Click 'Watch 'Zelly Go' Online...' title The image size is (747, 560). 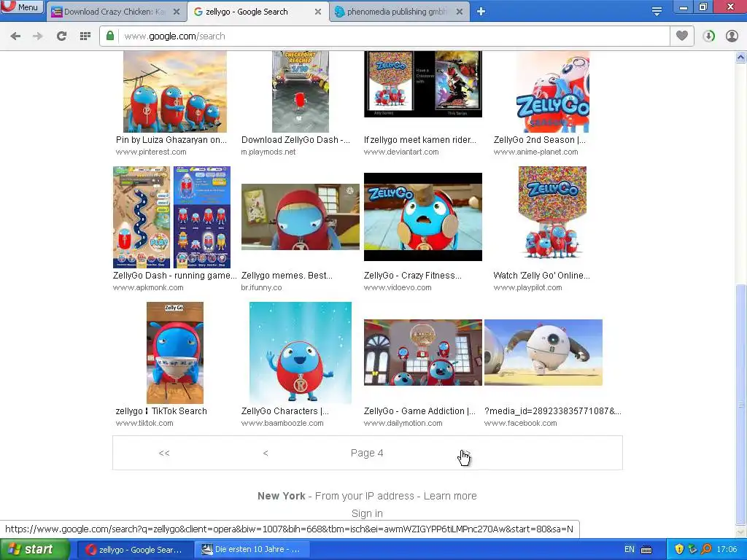(541, 276)
